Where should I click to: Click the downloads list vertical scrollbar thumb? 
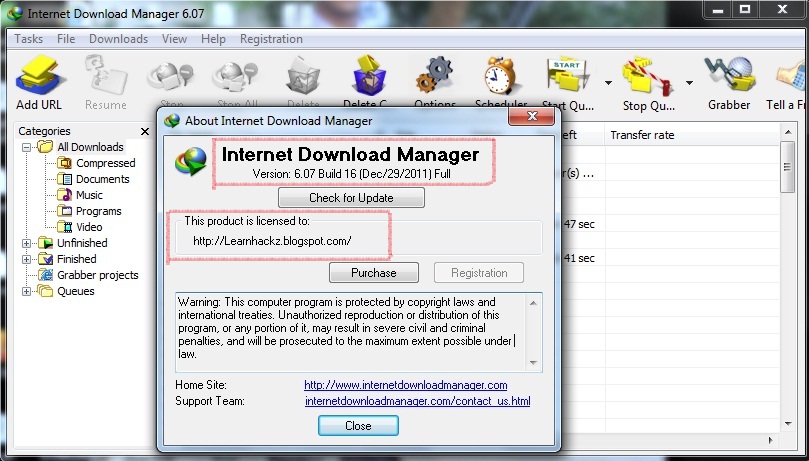(787, 167)
